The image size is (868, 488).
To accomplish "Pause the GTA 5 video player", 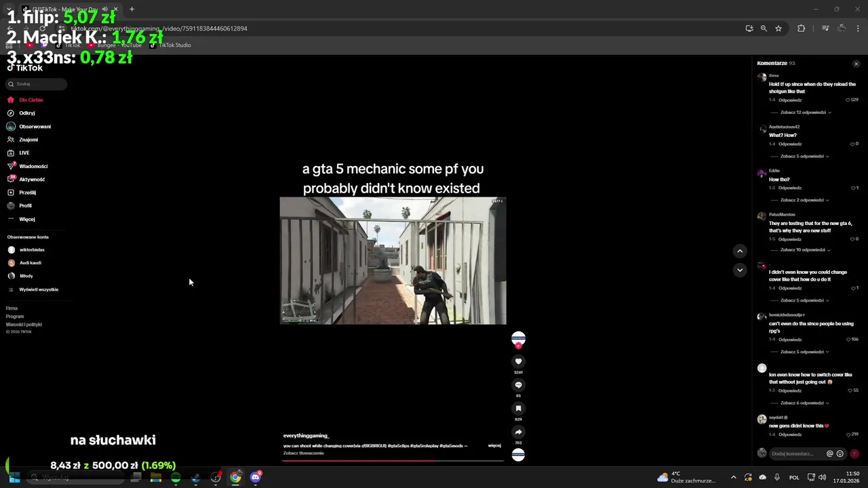I will (393, 260).
